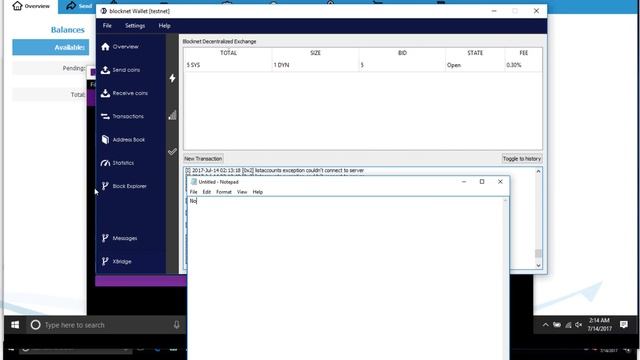Viewport: 640px width, 360px height.
Task: Click the Available balance label
Action: [x=69, y=48]
